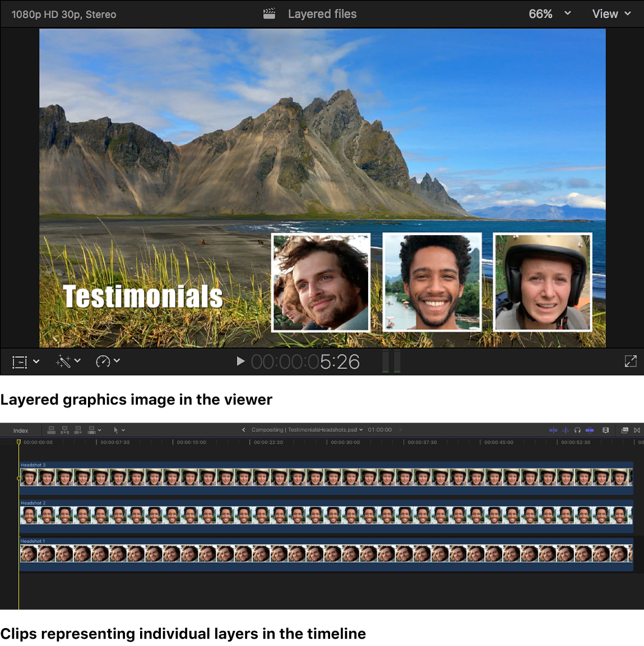644x646 pixels.
Task: Click the back navigation chevron in the timeline
Action: pos(243,430)
